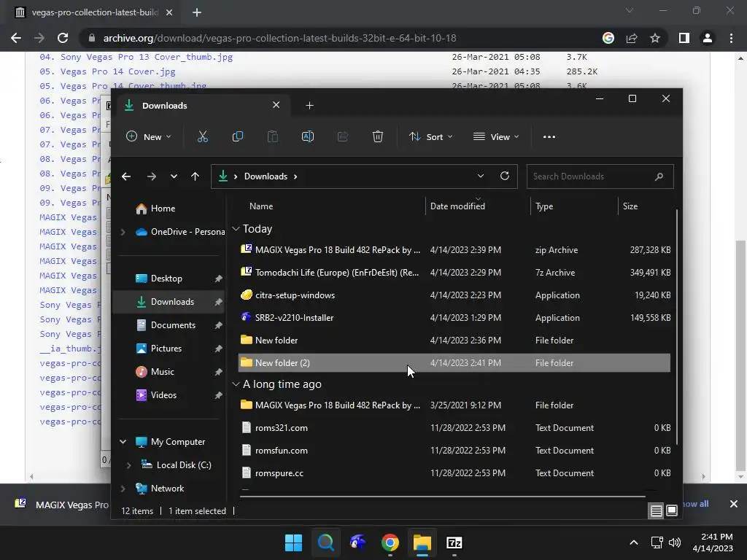Reload the Chrome page
Viewport: 747px width, 560px height.
63,38
